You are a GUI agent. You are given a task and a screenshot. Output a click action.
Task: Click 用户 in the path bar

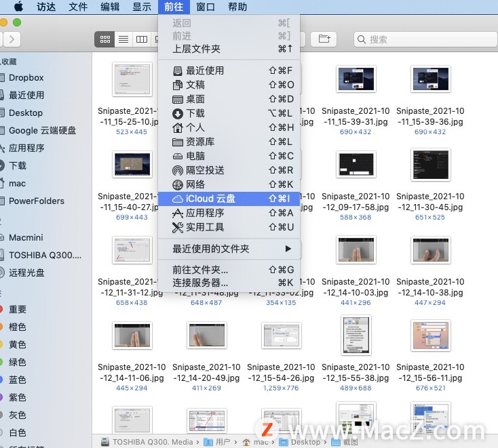[x=217, y=442]
